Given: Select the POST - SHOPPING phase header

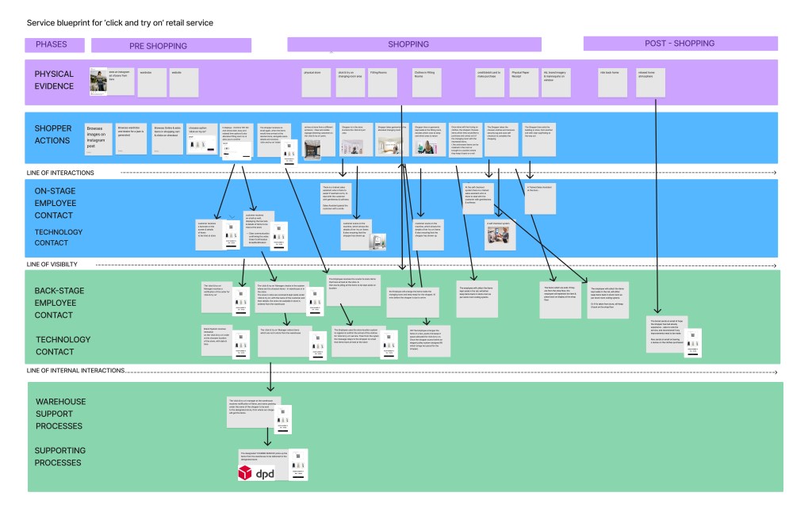Looking at the screenshot, I should point(680,44).
